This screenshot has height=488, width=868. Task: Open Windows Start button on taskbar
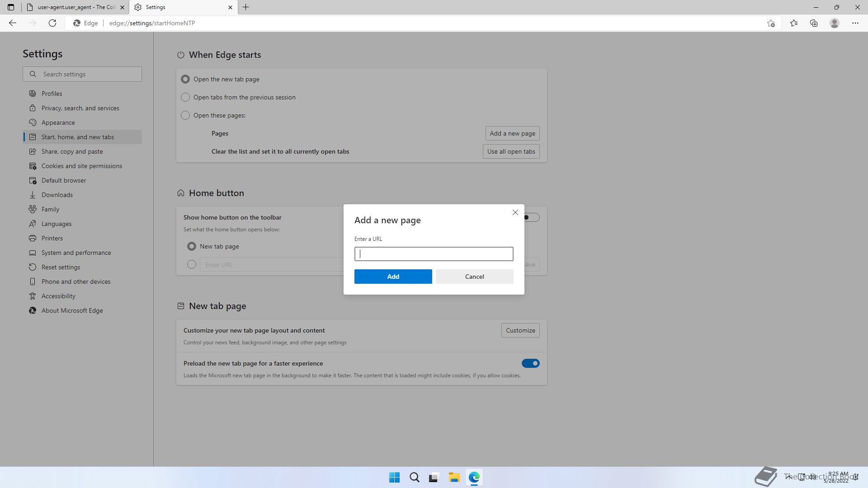(394, 477)
